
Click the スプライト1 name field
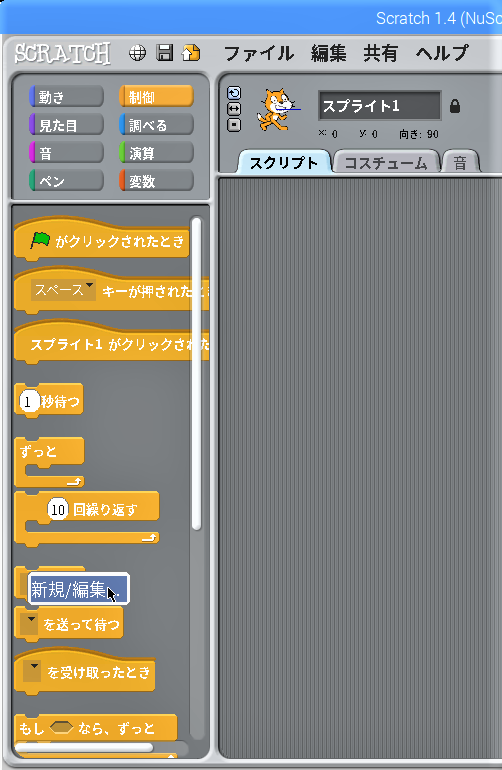click(x=380, y=105)
